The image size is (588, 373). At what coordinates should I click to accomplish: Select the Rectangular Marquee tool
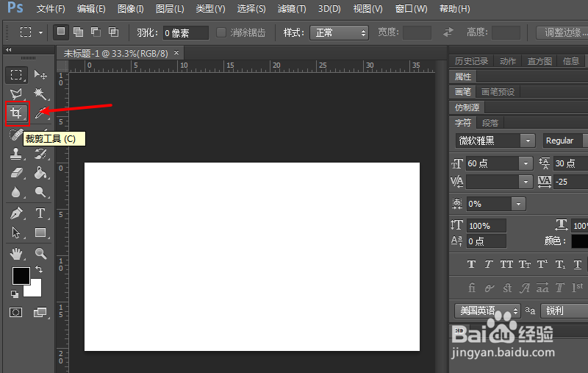[16, 75]
